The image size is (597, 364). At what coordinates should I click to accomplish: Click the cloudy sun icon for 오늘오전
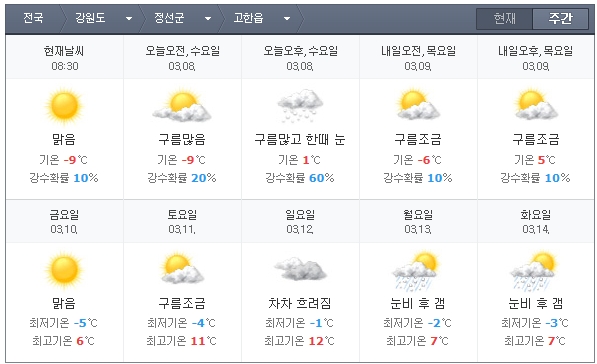click(182, 105)
